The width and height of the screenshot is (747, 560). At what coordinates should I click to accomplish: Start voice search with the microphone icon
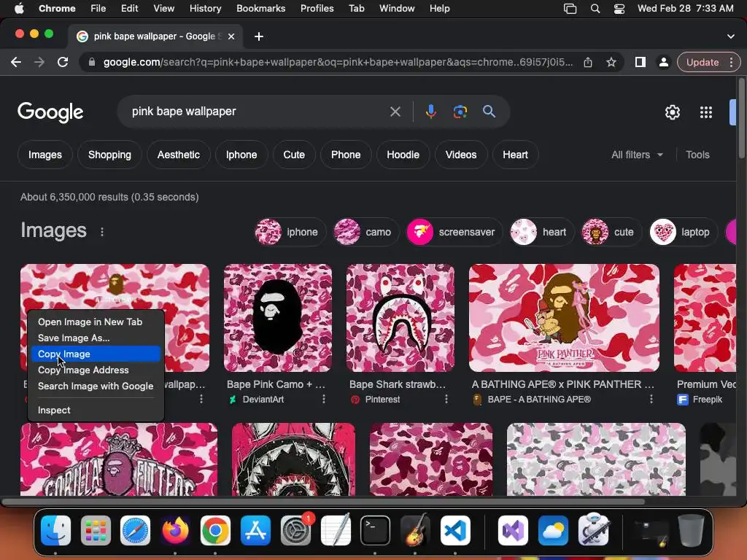coord(430,112)
